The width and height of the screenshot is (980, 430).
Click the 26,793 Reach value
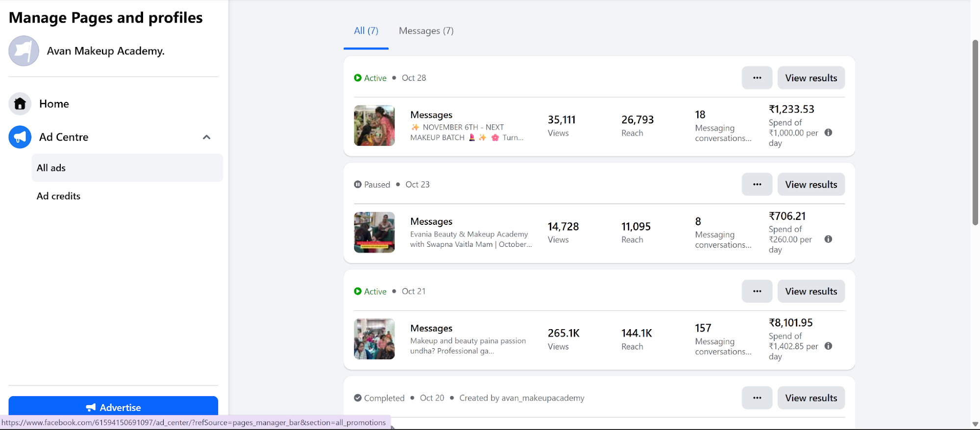pos(637,120)
